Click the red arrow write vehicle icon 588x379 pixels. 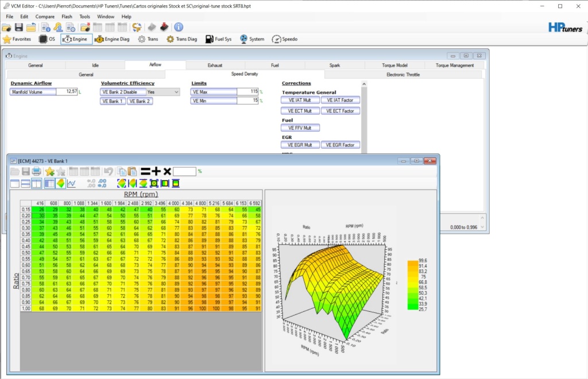pyautogui.click(x=164, y=28)
